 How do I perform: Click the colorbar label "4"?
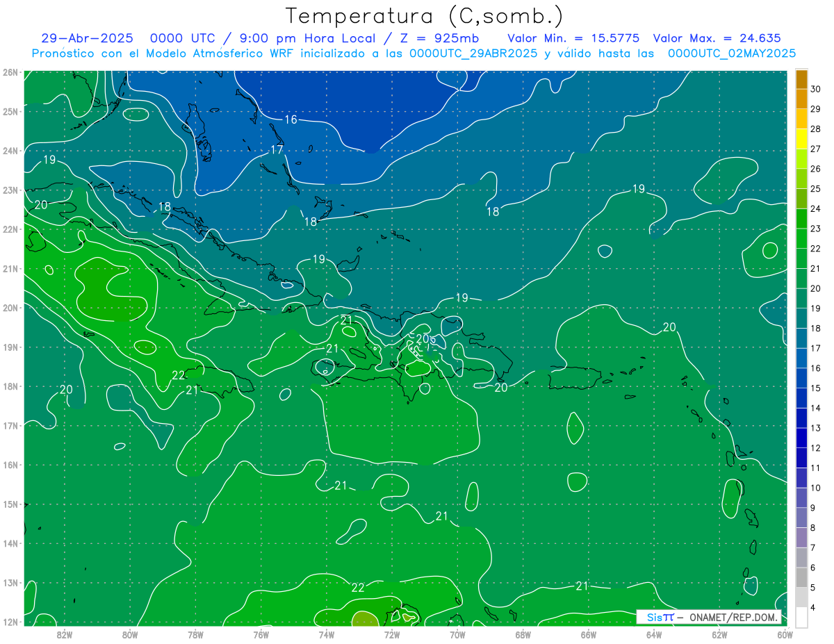pos(813,608)
